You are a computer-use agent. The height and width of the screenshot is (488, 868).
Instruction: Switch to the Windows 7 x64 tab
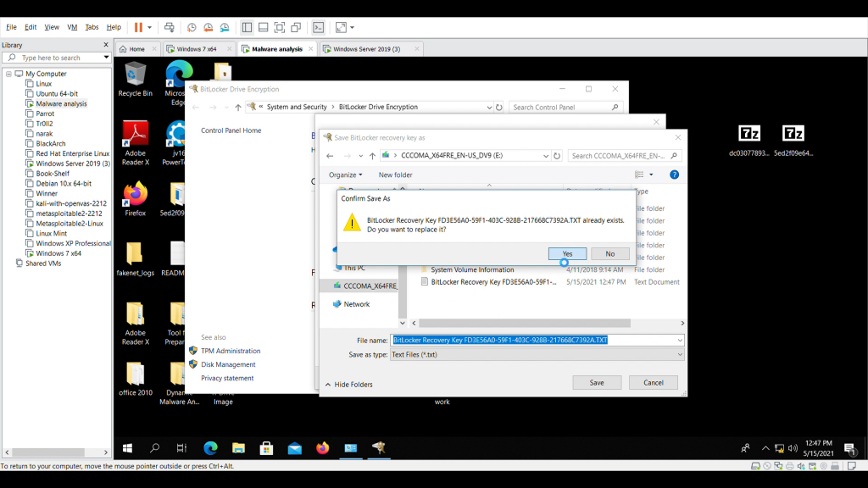[198, 49]
